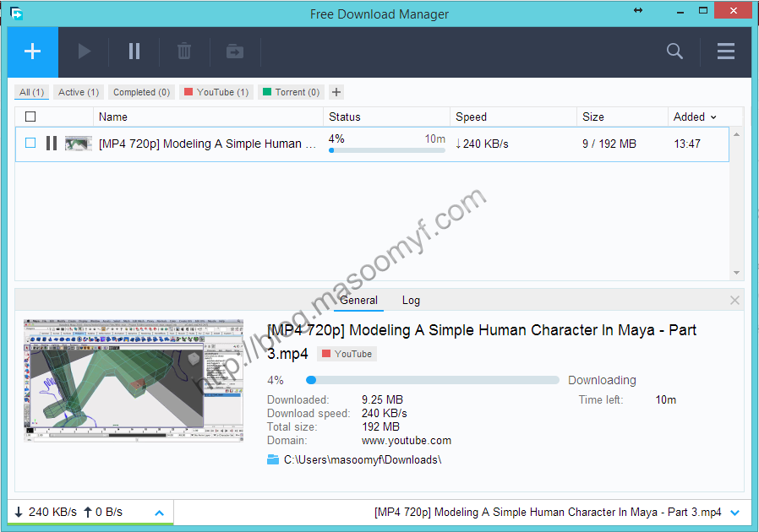Toggle the select-all checkbox in header
This screenshot has height=532, width=759.
click(30, 117)
